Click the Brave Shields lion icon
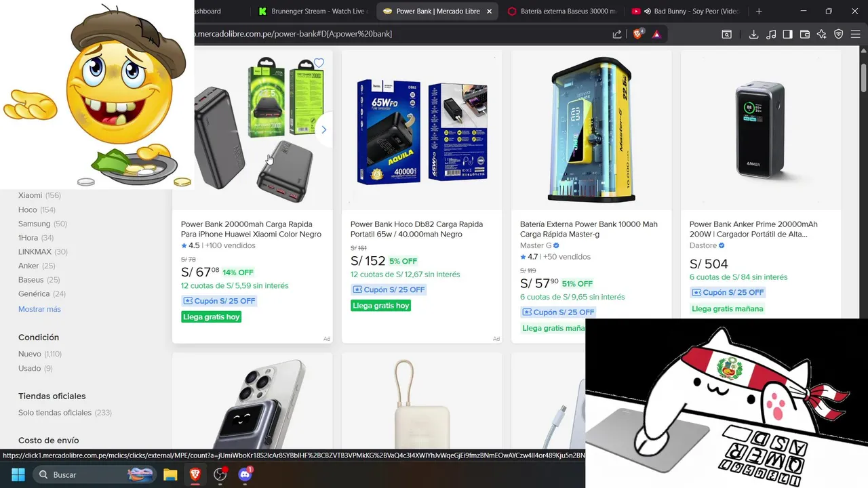Screen dimensions: 868x488 [637, 34]
